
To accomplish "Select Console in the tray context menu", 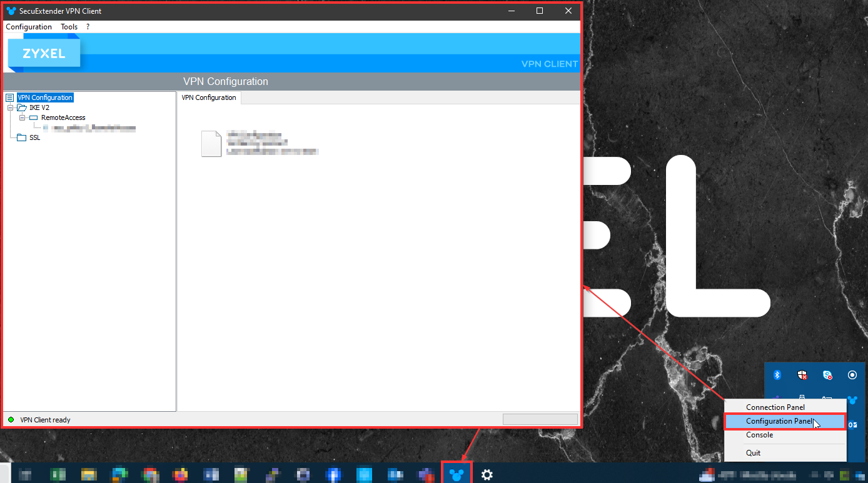I will [759, 435].
